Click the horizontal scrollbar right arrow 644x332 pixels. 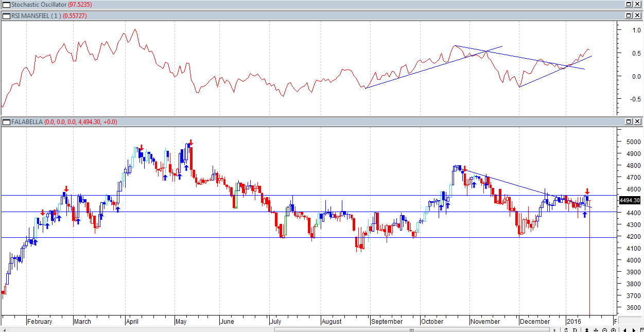[555, 330]
